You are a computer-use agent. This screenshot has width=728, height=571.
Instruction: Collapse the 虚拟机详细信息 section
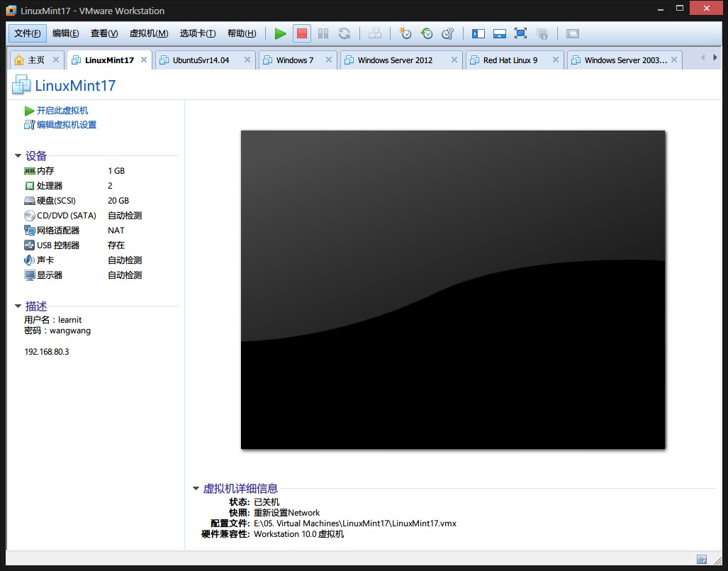[x=196, y=488]
